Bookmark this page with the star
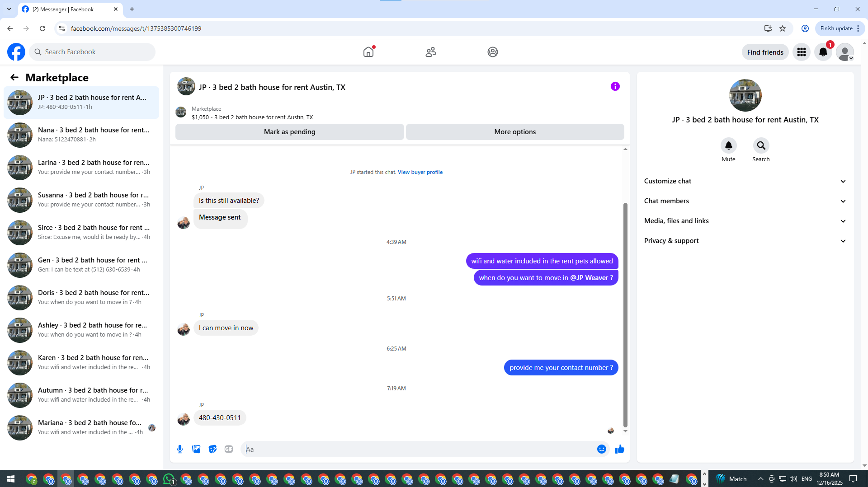Screen dimensions: 868x487 coord(783,28)
